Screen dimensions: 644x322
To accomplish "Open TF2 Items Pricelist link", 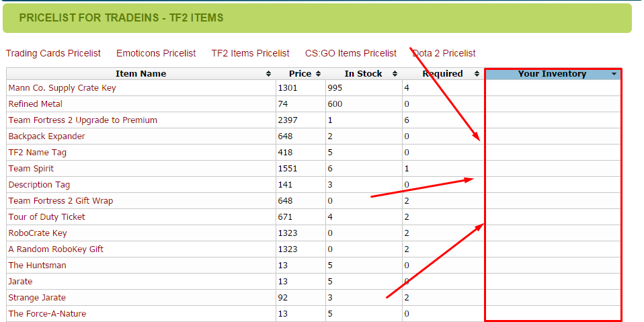I will 251,53.
